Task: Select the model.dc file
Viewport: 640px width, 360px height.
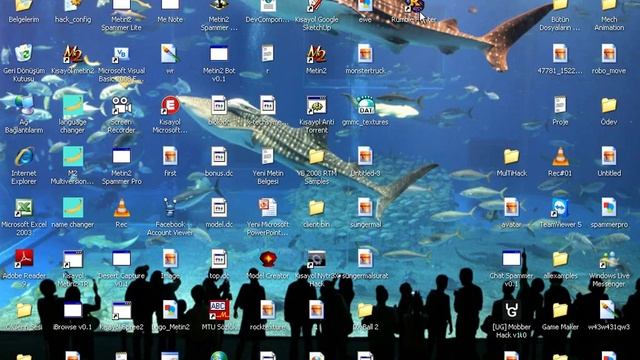Action: tap(219, 208)
